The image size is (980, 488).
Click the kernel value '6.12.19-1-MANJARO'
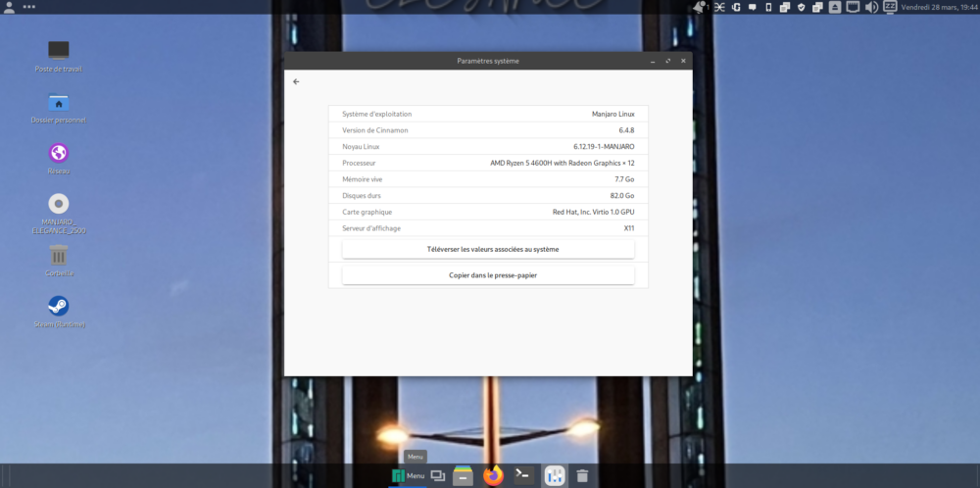tap(604, 146)
